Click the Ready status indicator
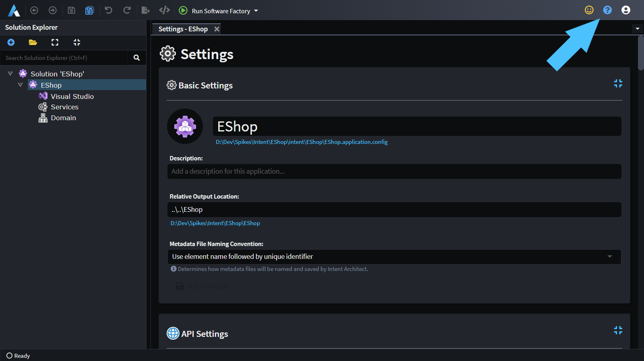The width and height of the screenshot is (644, 361). 18,356
